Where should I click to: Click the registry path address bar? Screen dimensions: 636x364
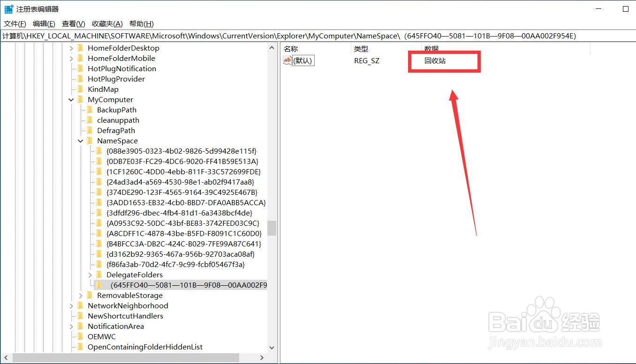(x=318, y=36)
